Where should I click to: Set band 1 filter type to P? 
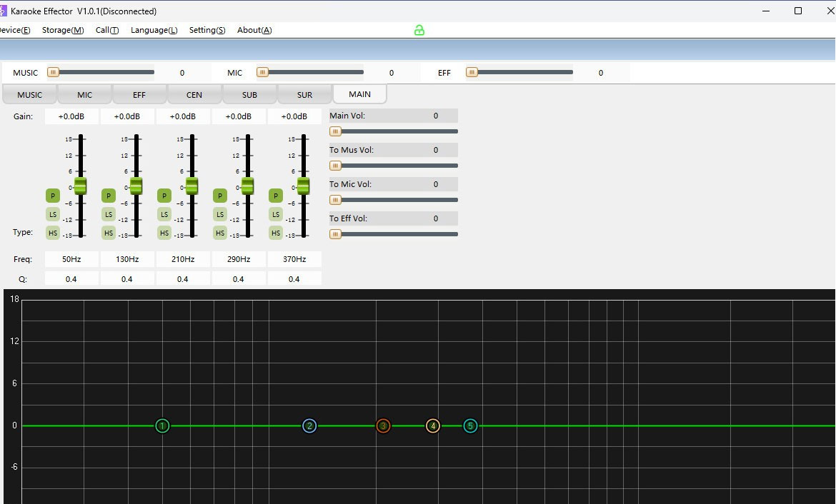53,196
